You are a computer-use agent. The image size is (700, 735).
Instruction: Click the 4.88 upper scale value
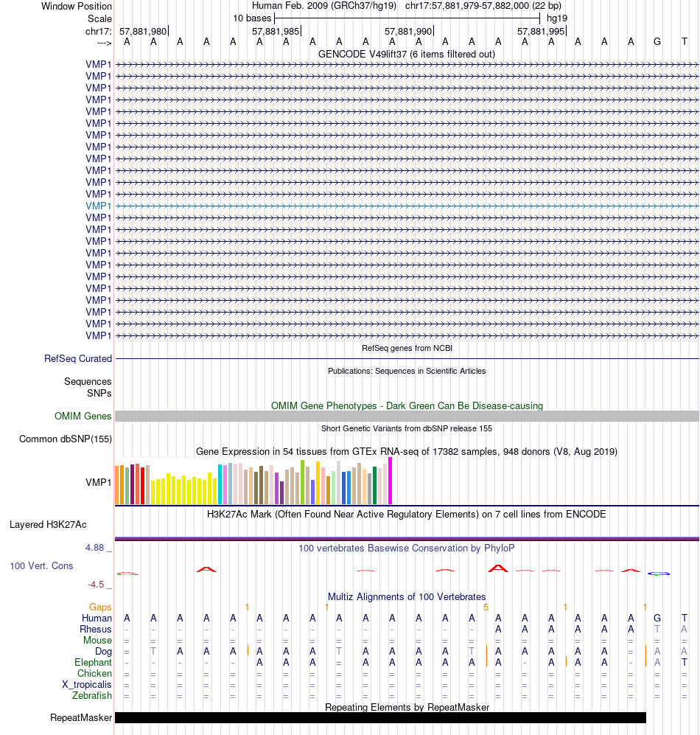pos(94,548)
